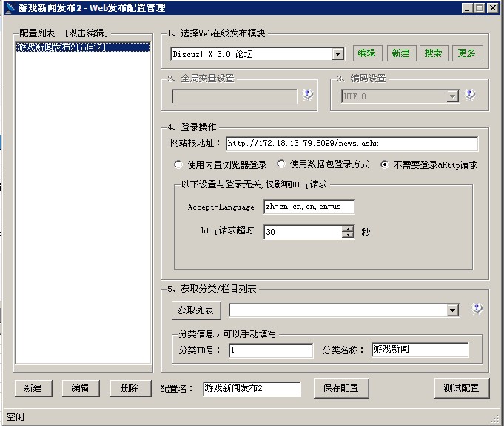Click the 空闲 status bar text
504x426 pixels.
(15, 417)
